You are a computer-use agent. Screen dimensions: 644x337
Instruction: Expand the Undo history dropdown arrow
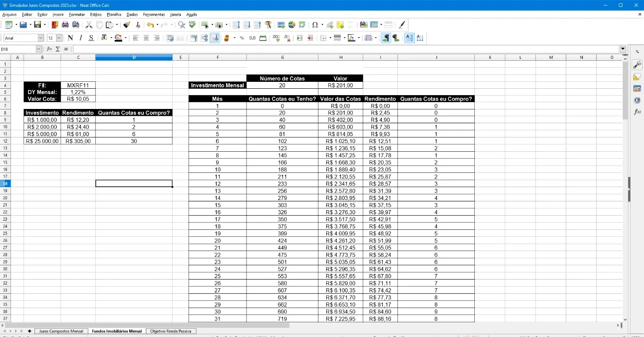[x=157, y=25]
